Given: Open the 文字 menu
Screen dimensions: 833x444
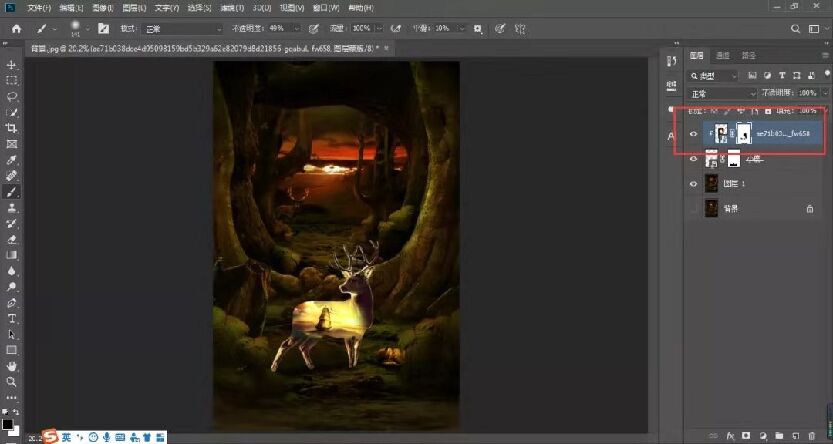Looking at the screenshot, I should [x=165, y=8].
